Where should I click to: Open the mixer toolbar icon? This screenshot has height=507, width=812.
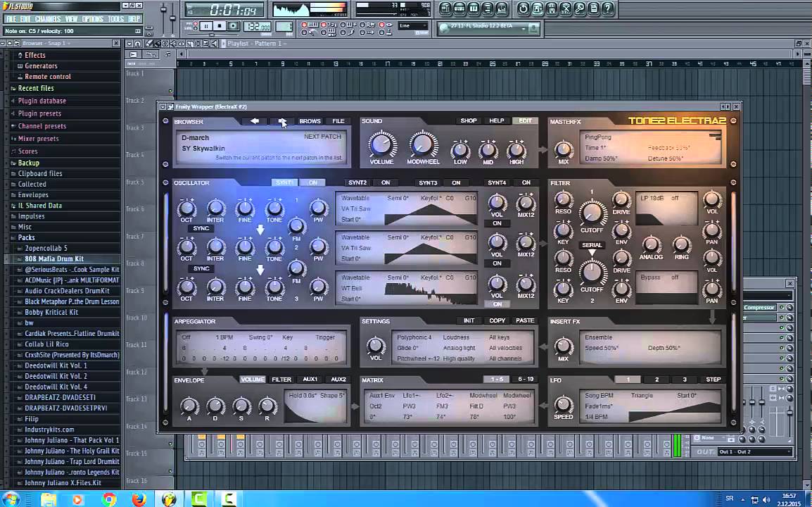point(501,8)
